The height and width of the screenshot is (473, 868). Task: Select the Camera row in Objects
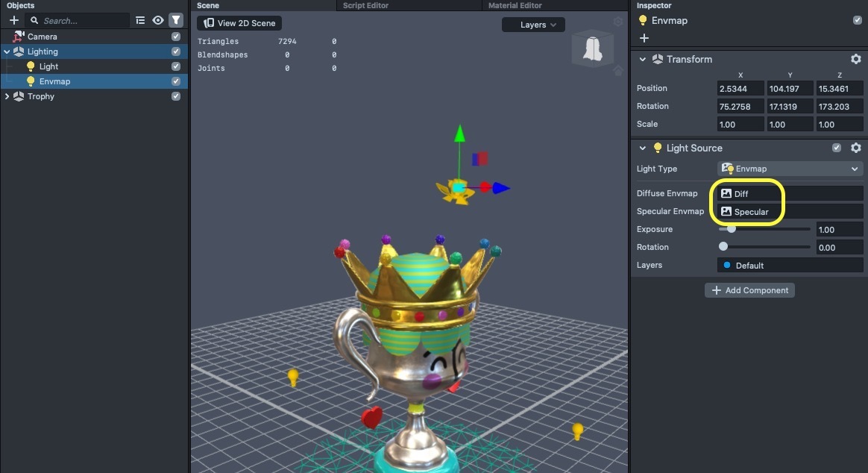[94, 37]
